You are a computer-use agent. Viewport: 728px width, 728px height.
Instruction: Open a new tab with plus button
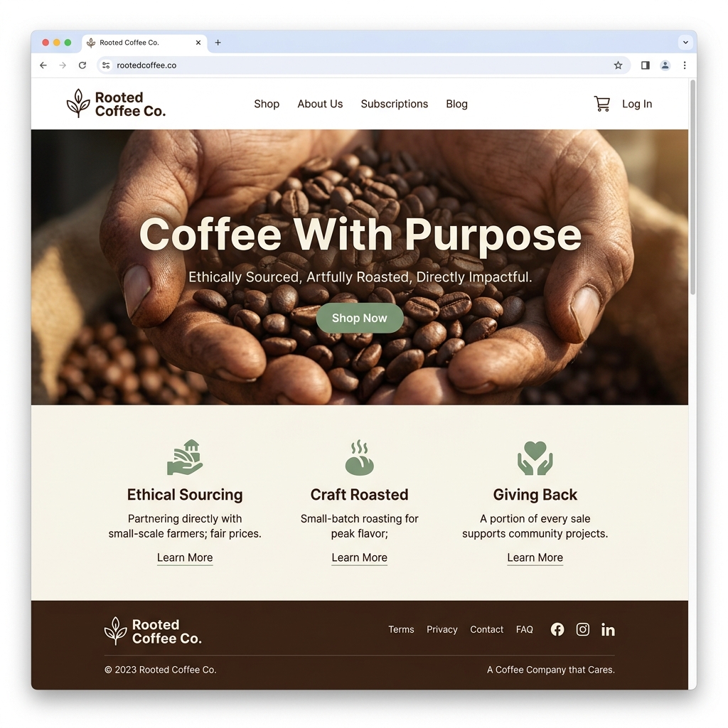[x=218, y=42]
